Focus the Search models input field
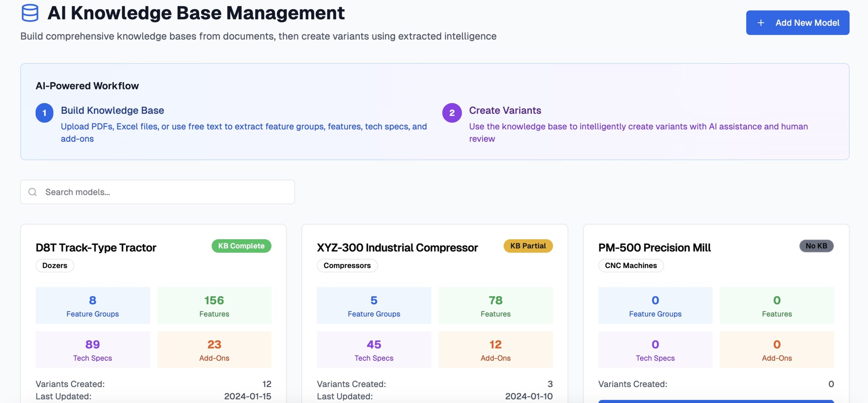 click(x=158, y=192)
